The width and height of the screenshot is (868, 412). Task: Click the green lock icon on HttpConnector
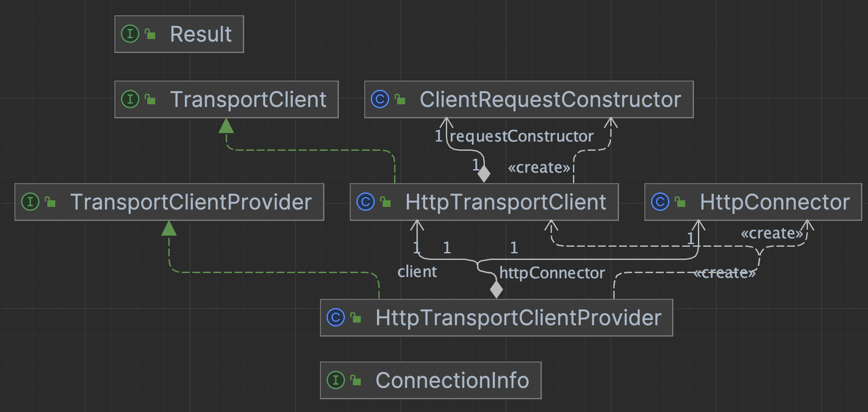click(680, 202)
